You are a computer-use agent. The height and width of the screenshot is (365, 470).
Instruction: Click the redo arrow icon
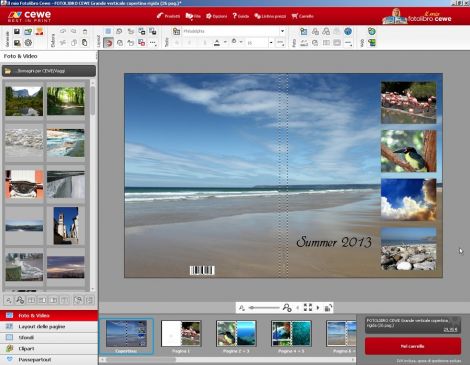pyautogui.click(x=74, y=31)
